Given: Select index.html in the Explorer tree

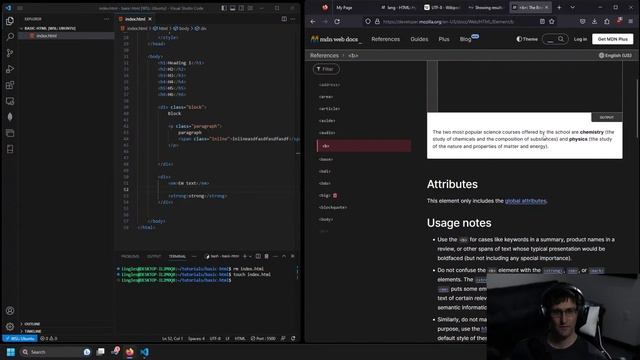Looking at the screenshot, I should (65, 36).
